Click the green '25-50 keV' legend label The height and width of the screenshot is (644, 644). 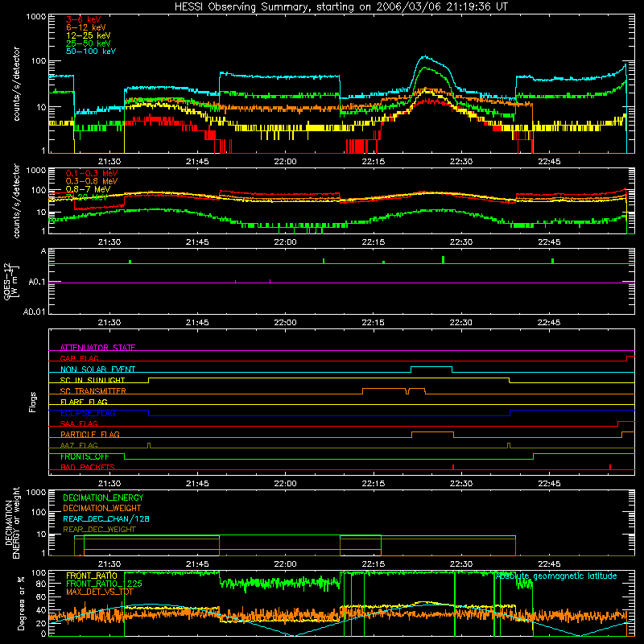coord(88,43)
